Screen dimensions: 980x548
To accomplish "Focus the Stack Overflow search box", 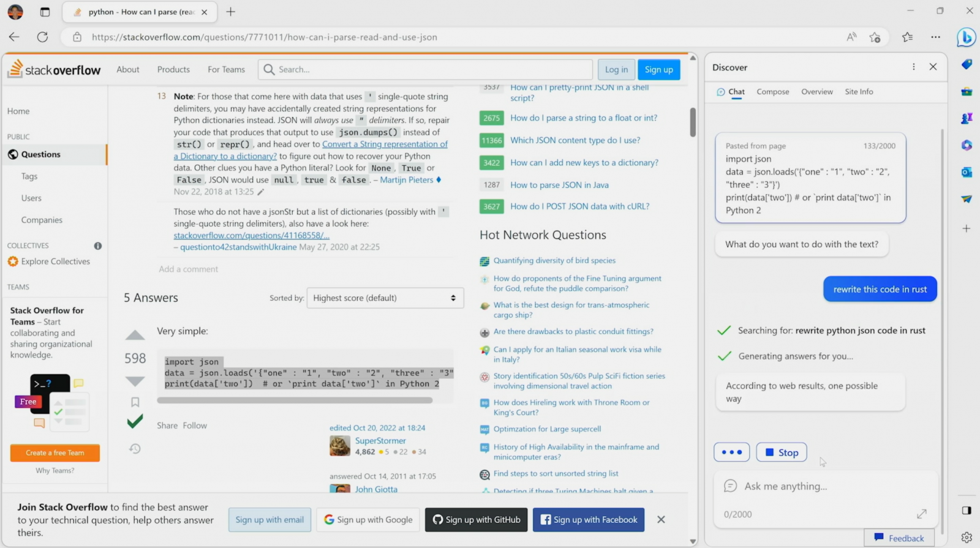I will tap(425, 69).
